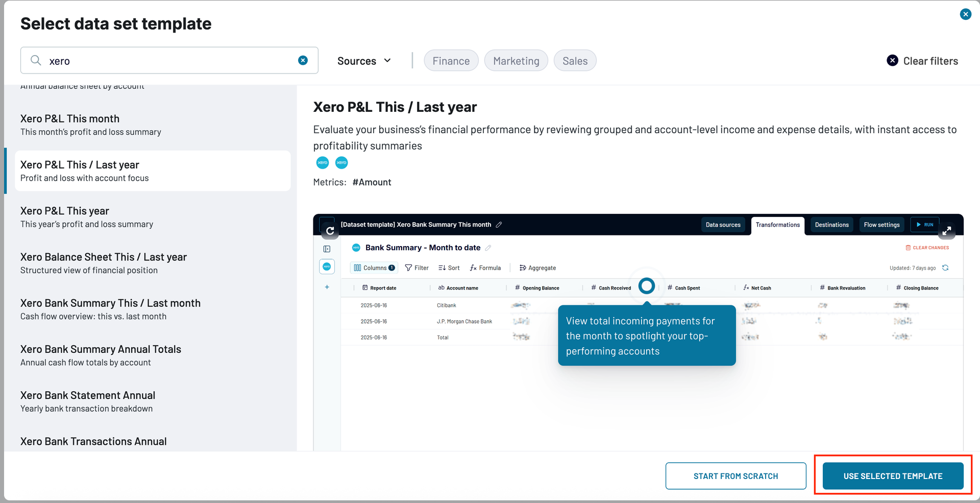
Task: Click the Citibank cell
Action: click(446, 305)
